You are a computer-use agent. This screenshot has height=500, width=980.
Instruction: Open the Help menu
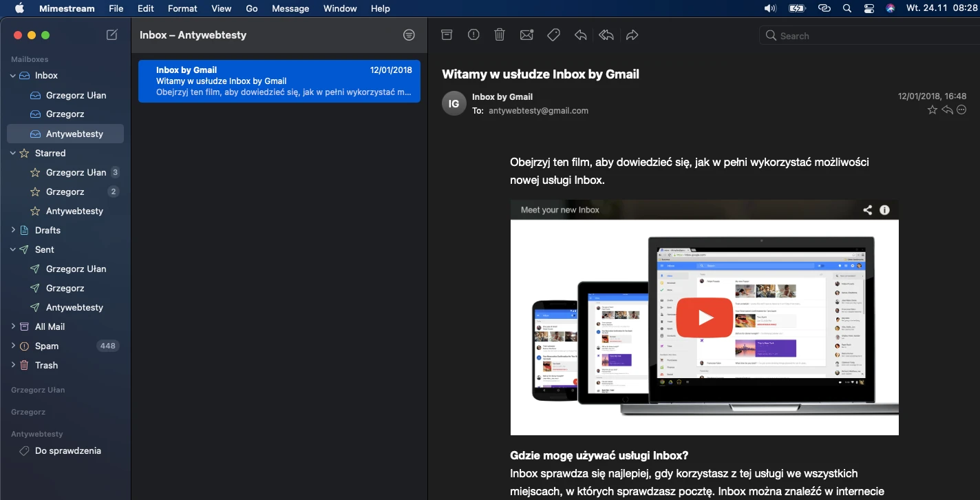coord(381,8)
